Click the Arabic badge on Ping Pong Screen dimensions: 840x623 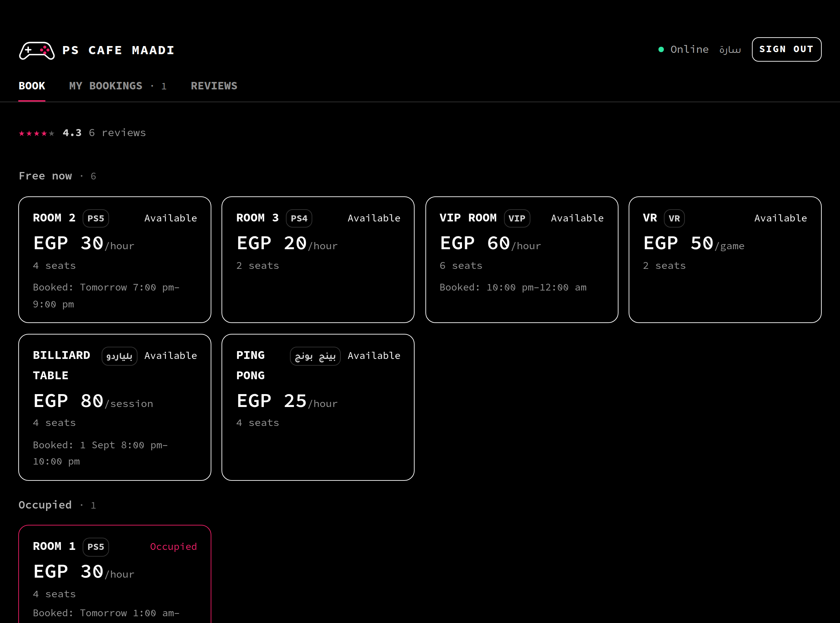click(315, 356)
